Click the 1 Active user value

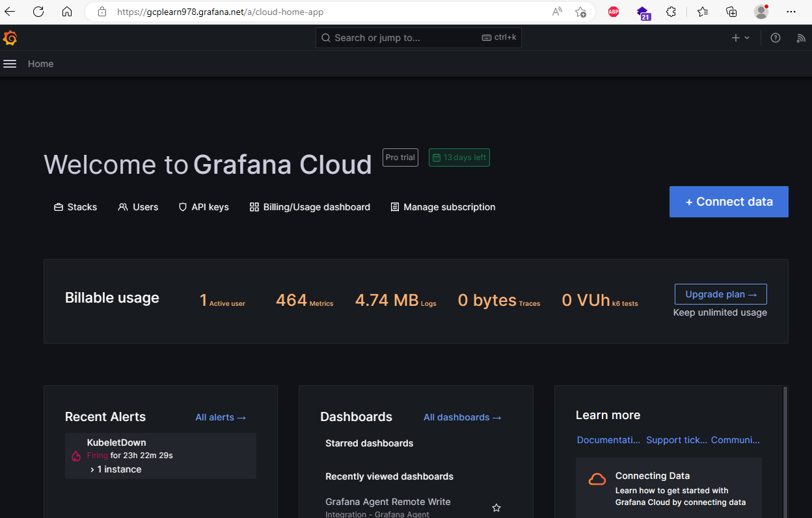click(x=223, y=301)
